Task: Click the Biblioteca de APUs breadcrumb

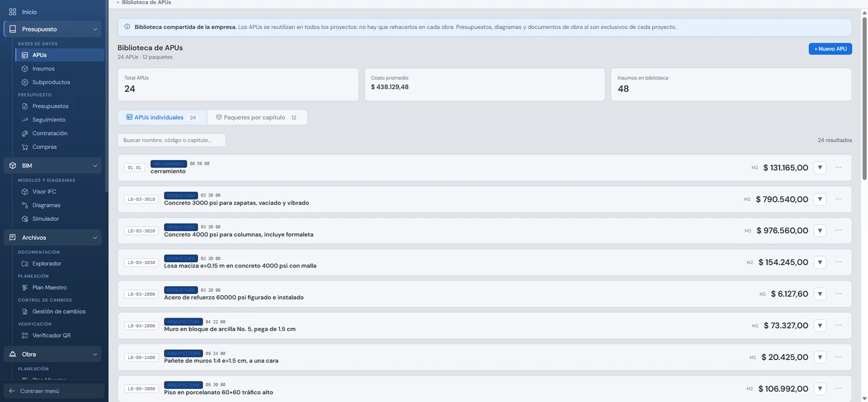Action: click(146, 2)
